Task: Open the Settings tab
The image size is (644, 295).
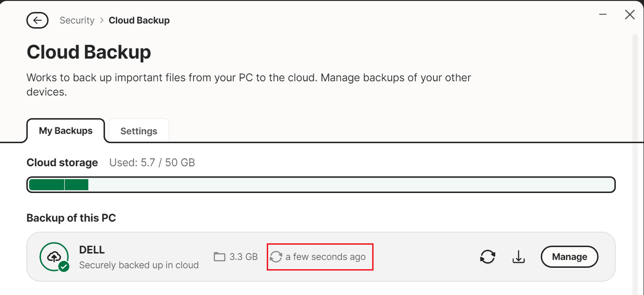Action: [139, 131]
